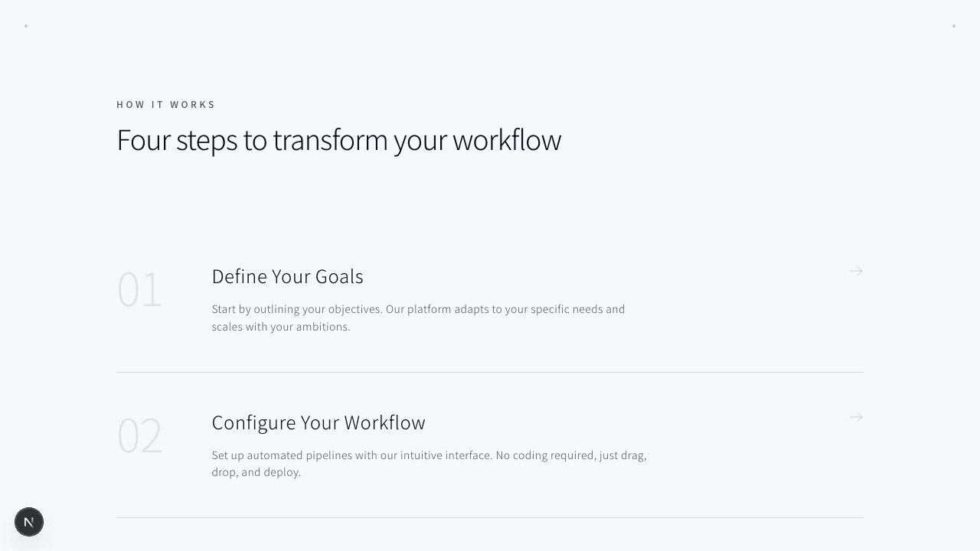Click the large step number 01
This screenshot has height=551, width=980.
(x=139, y=290)
